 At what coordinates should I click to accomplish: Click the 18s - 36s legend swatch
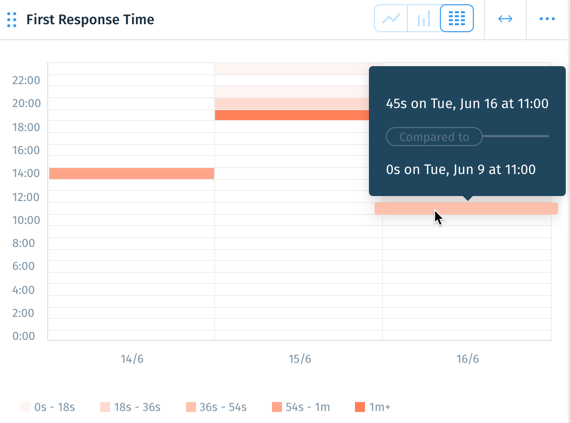coord(105,407)
